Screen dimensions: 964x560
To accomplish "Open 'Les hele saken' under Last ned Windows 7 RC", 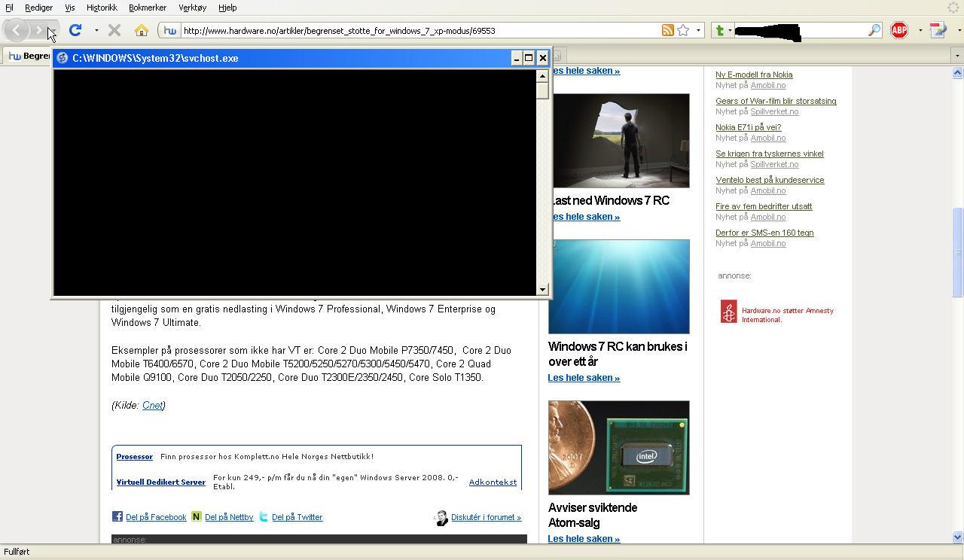I will (585, 217).
